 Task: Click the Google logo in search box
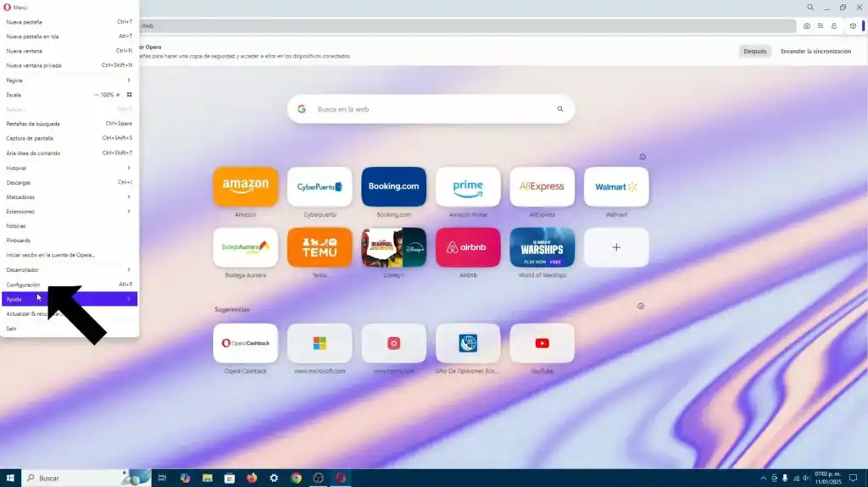tap(302, 109)
